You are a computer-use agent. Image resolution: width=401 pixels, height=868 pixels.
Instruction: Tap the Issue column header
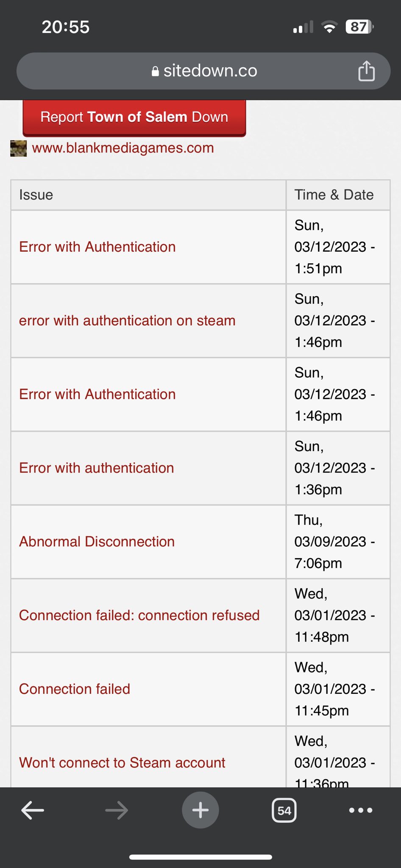[x=36, y=195]
